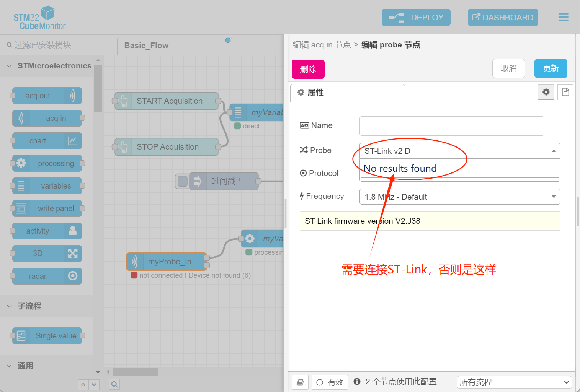Open the hamburger menu at top right
Screen dimensions: 580x392
point(563,17)
